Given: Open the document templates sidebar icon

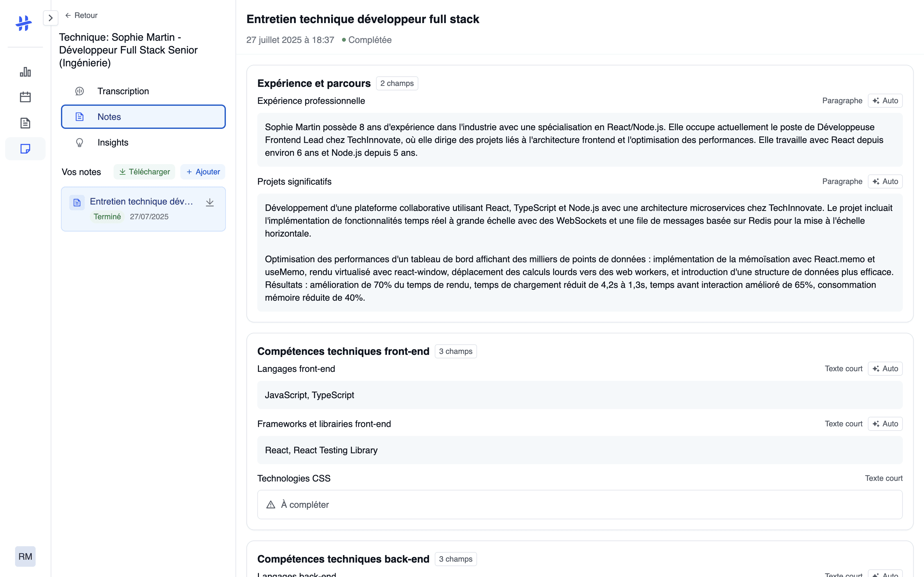Looking at the screenshot, I should (25, 123).
